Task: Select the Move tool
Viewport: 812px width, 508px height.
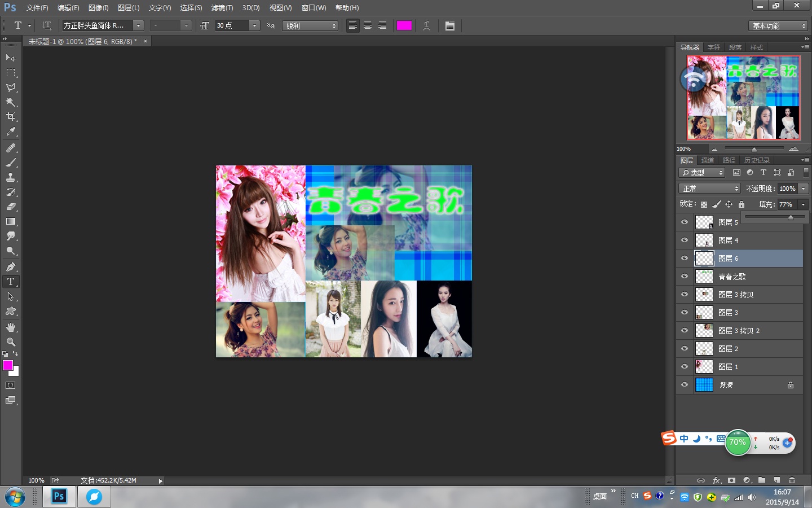Action: 11,58
